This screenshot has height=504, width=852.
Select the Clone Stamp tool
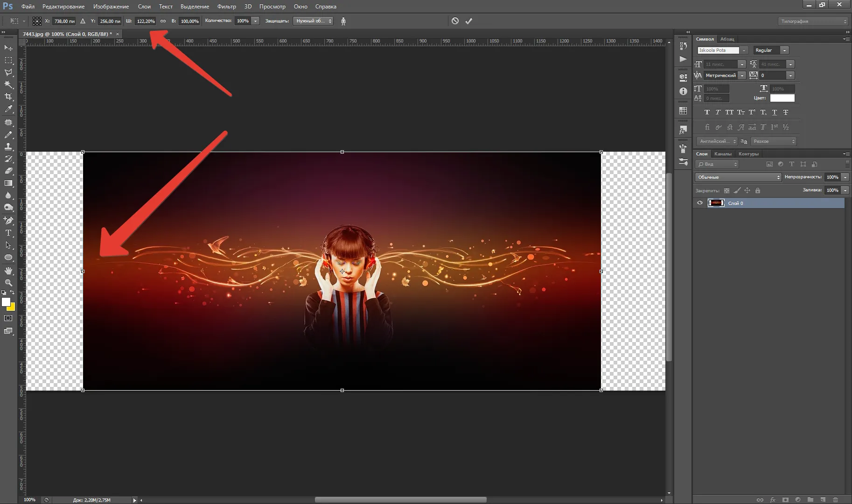point(8,147)
